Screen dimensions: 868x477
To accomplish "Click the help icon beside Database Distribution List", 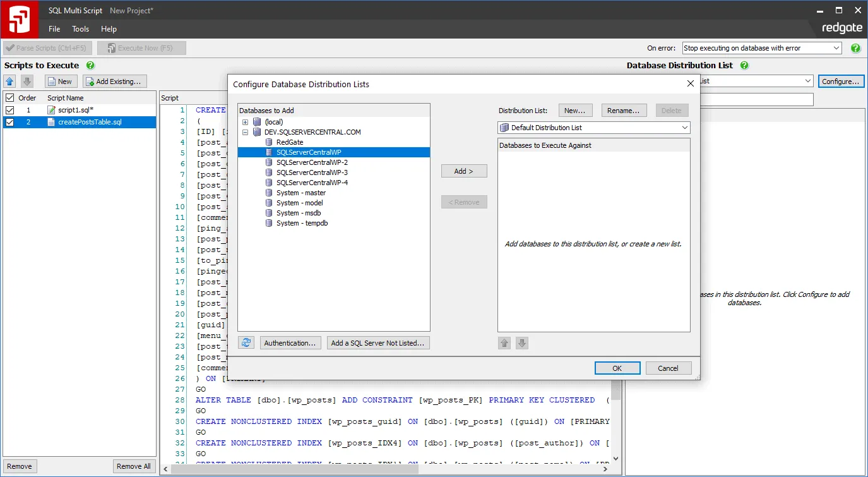I will (744, 65).
